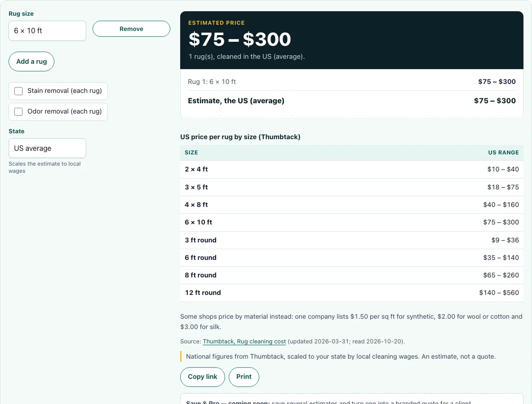Click the Scales the estimate to local wages hint
The width and height of the screenshot is (532, 404).
pos(44,167)
